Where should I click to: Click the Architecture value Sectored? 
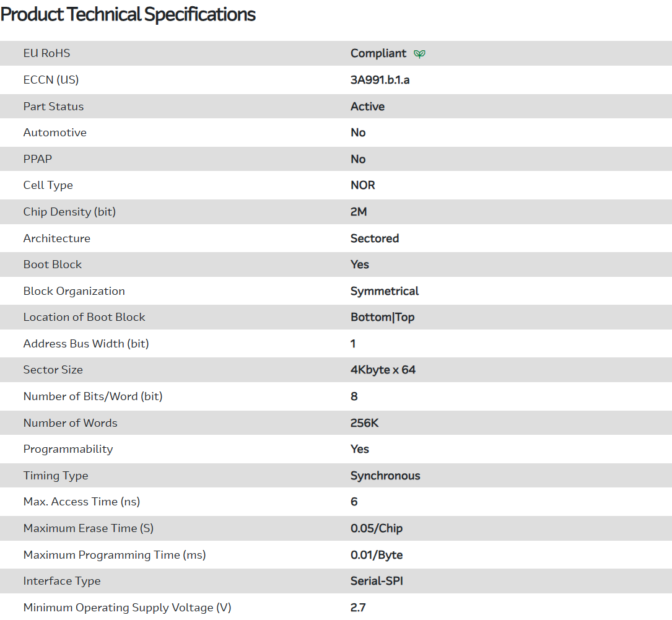374,238
